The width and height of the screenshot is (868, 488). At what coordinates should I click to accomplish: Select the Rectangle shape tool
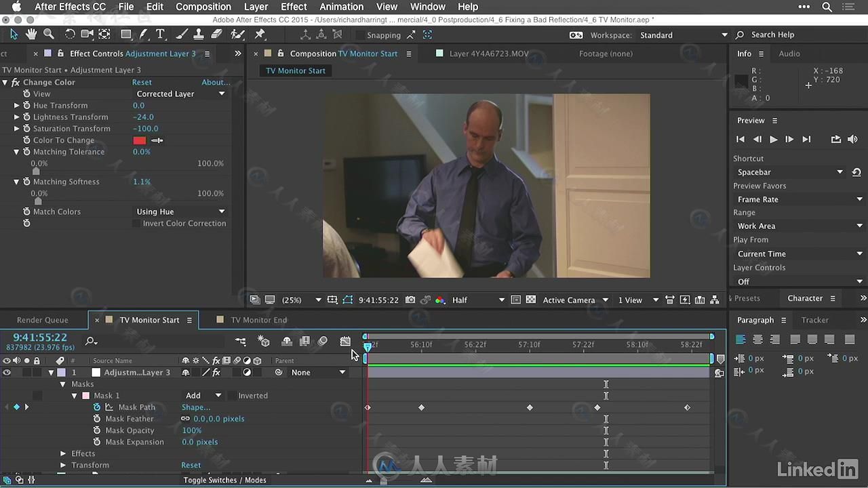click(x=126, y=34)
